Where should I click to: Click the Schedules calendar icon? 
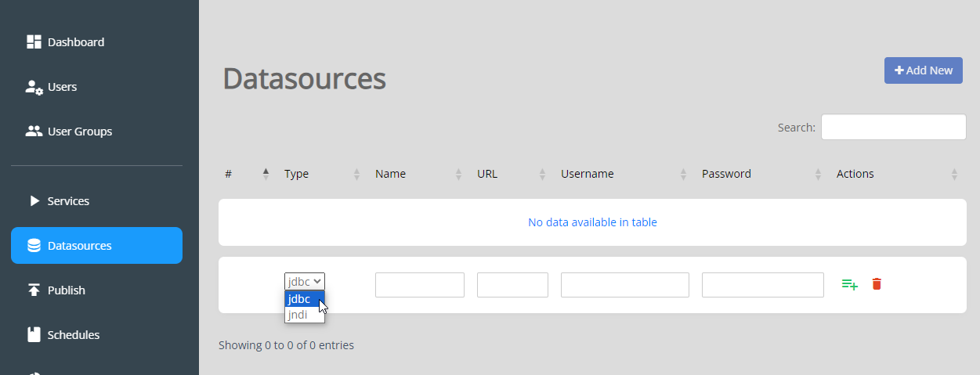34,335
